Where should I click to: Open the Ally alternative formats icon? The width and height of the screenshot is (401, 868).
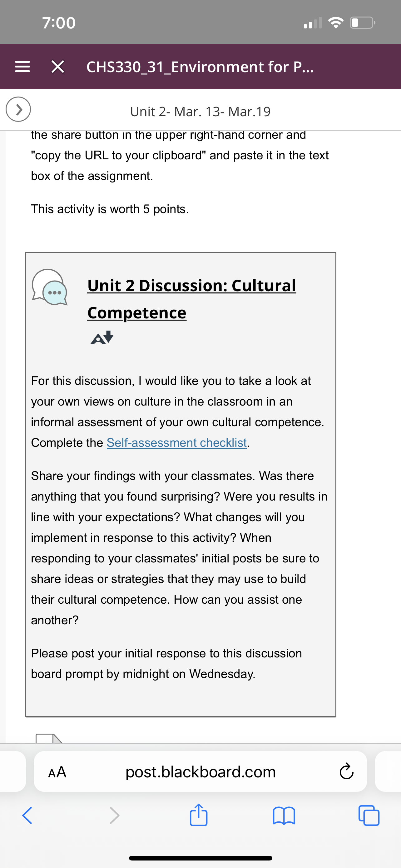(102, 338)
